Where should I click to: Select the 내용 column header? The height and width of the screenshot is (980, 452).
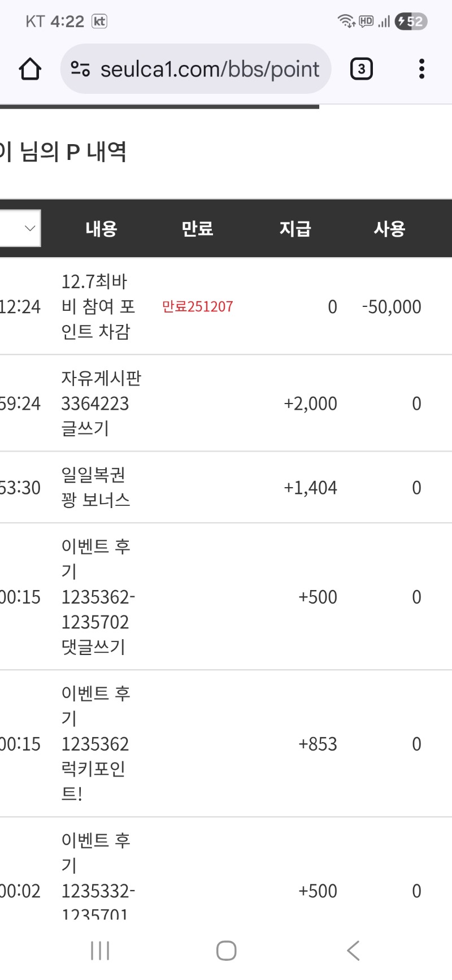(x=102, y=228)
